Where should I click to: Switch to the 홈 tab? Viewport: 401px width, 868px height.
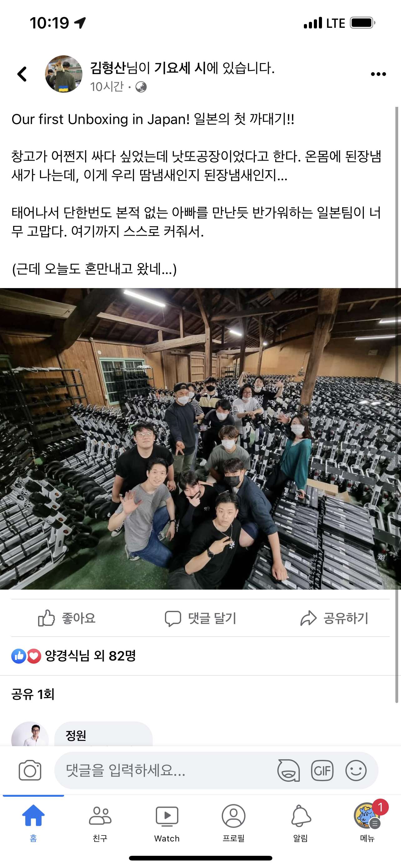click(x=33, y=823)
